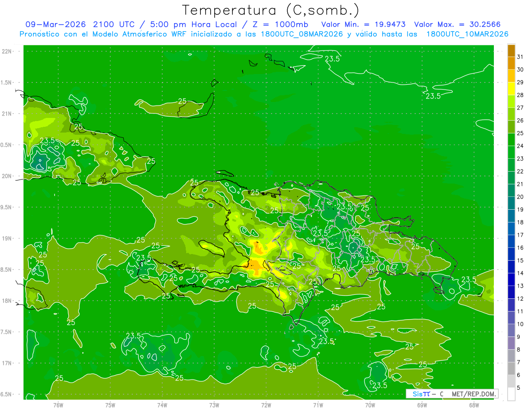
Task: Pick the lime swatch between 27 and 28
Action: (x=511, y=102)
